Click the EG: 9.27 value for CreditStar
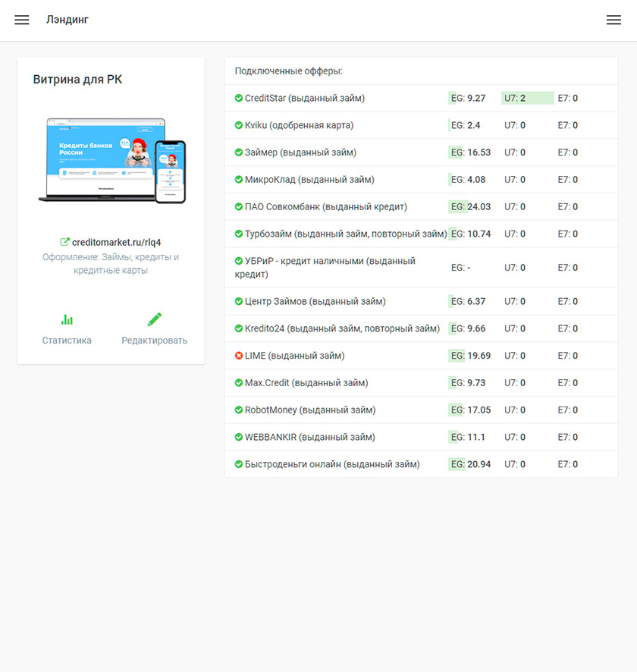Image resolution: width=637 pixels, height=672 pixels. click(x=468, y=98)
